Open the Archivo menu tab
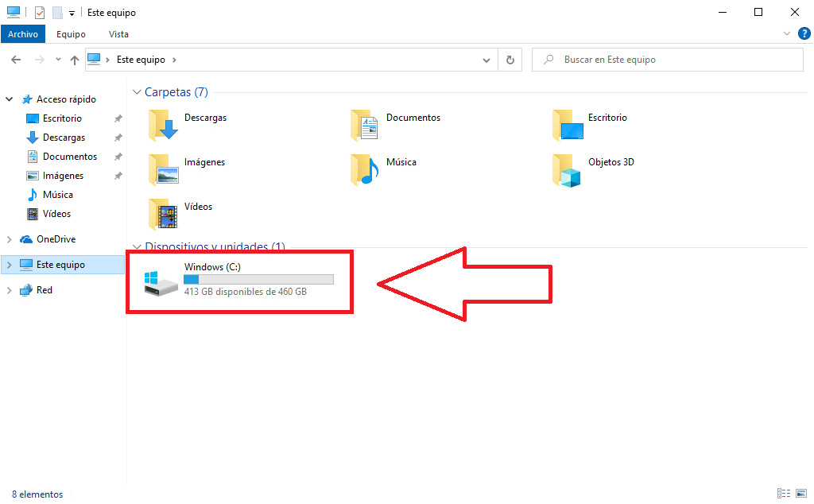The image size is (814, 504). 23,34
